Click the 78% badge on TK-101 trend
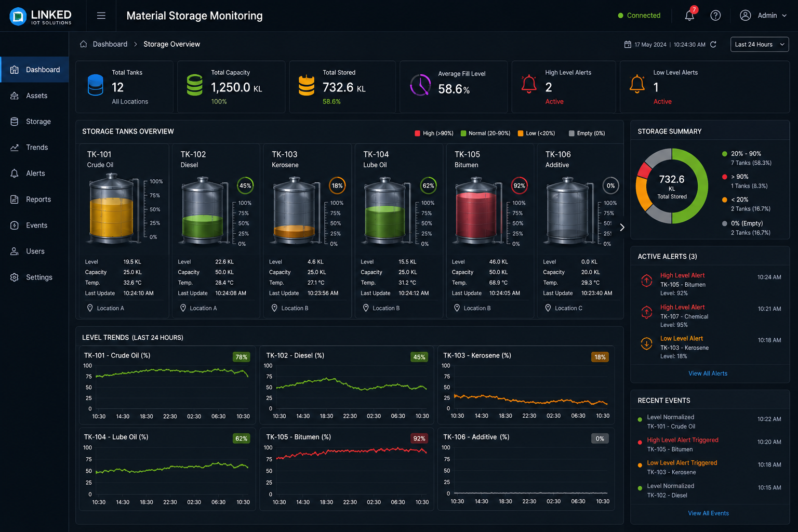The image size is (798, 532). pos(241,357)
